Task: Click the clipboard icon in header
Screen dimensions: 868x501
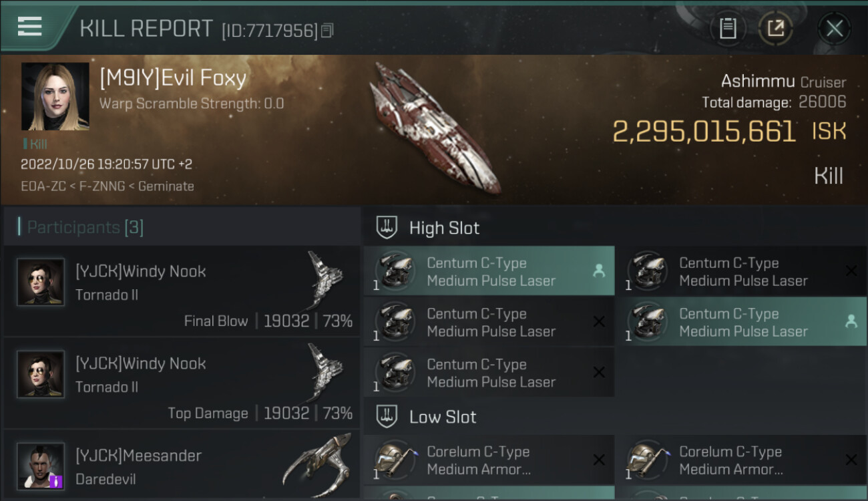Action: tap(728, 28)
